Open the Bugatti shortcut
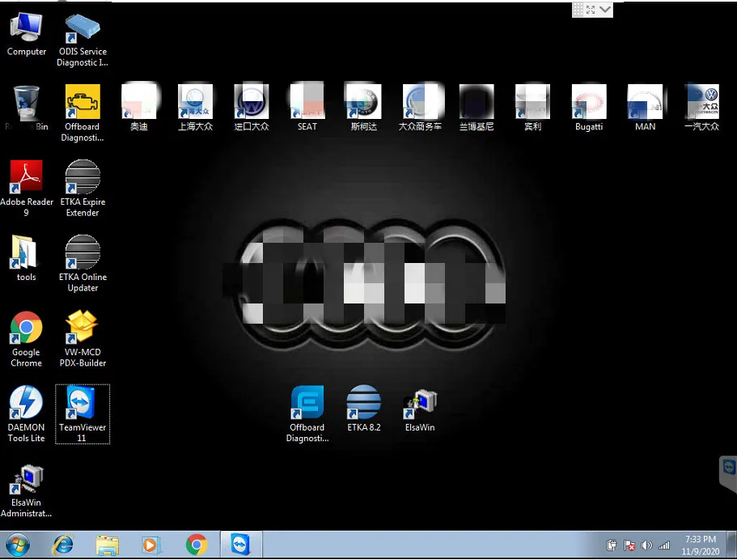The image size is (737, 560). click(x=588, y=108)
